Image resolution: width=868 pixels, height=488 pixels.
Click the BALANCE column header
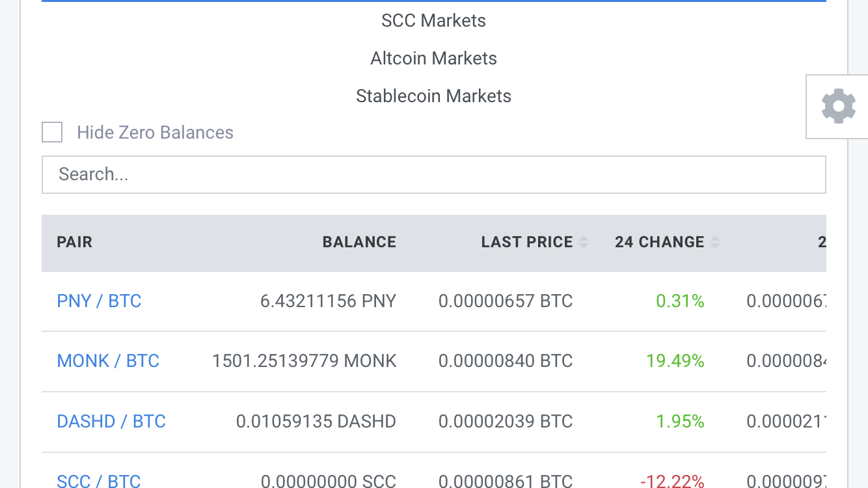click(359, 242)
